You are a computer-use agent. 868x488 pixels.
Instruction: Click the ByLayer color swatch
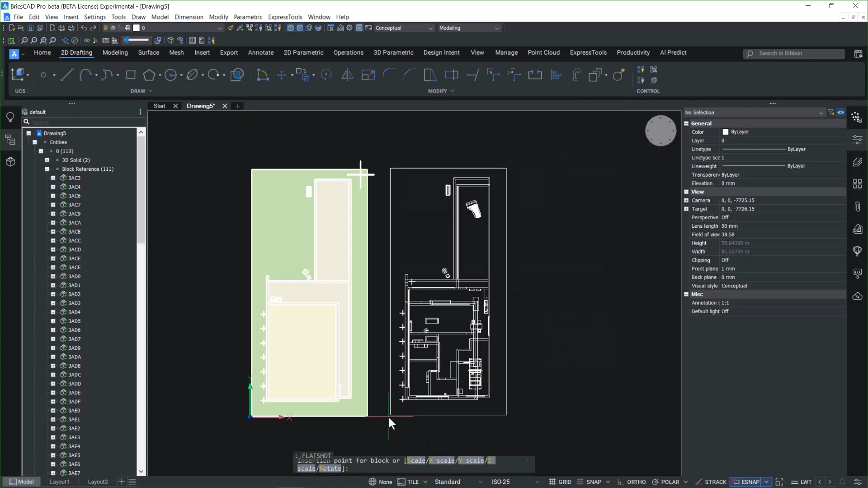pos(726,132)
